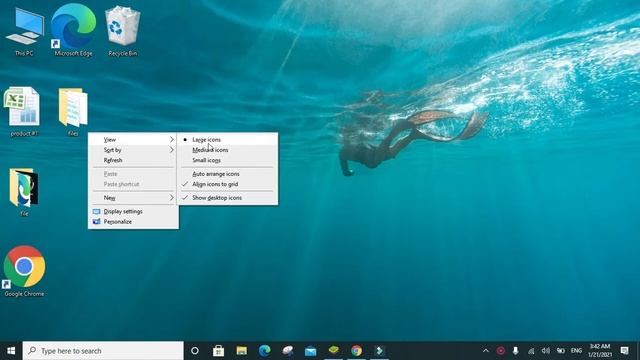Open Microsoft Store from the taskbar
Viewport: 640px width, 360px height.
(x=218, y=351)
